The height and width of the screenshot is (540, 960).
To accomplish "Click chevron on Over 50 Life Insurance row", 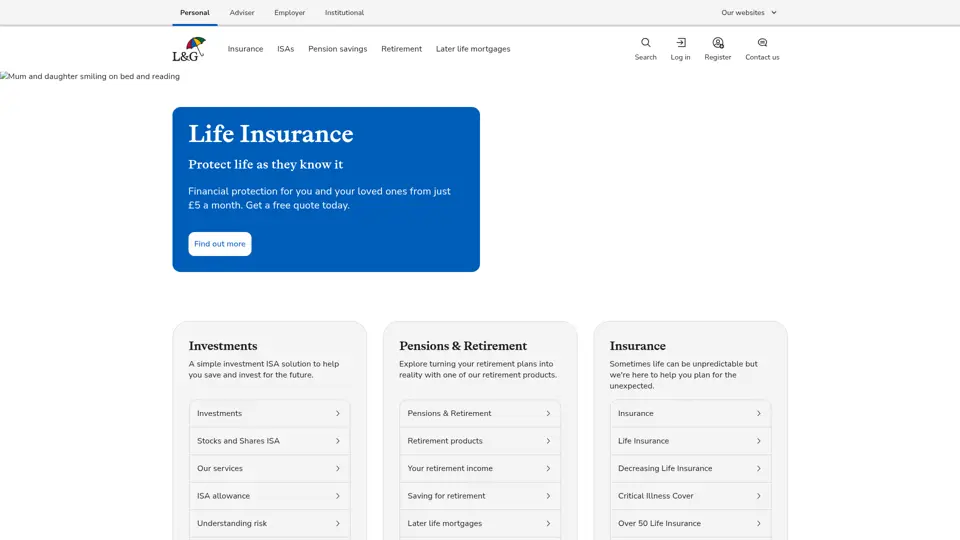I will pos(759,523).
